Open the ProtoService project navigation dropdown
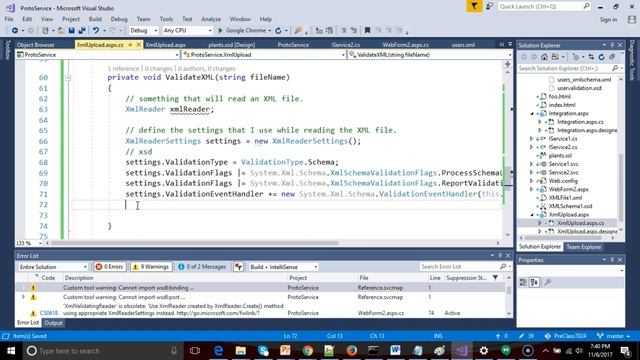Screen dimensions: 640x360 (98, 55)
